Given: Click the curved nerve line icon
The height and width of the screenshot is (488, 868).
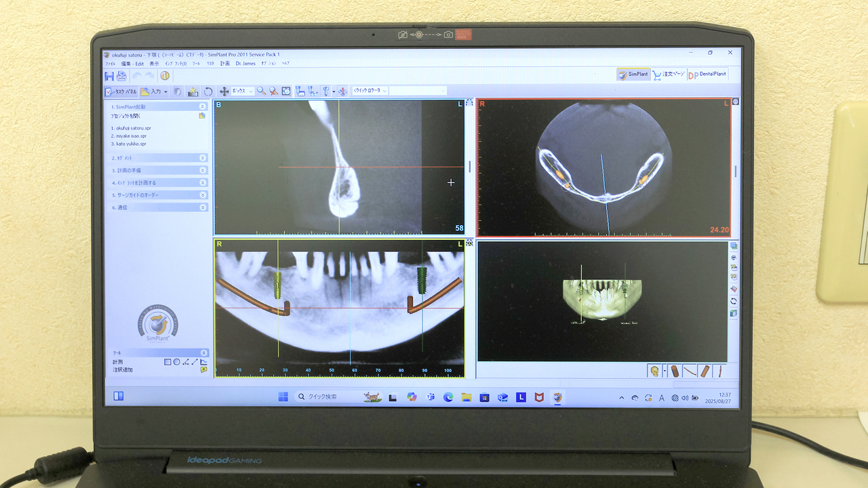Looking at the screenshot, I should tap(690, 371).
